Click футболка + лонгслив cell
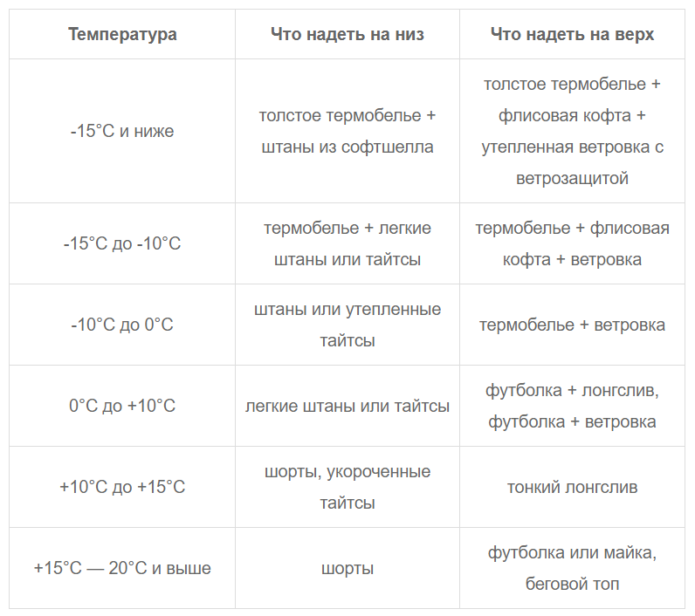 [572, 406]
